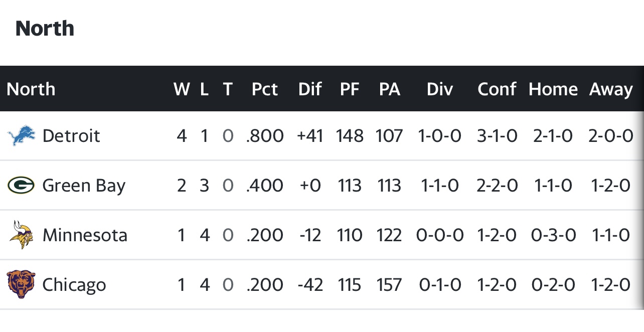Sort by Dif column header

(309, 89)
